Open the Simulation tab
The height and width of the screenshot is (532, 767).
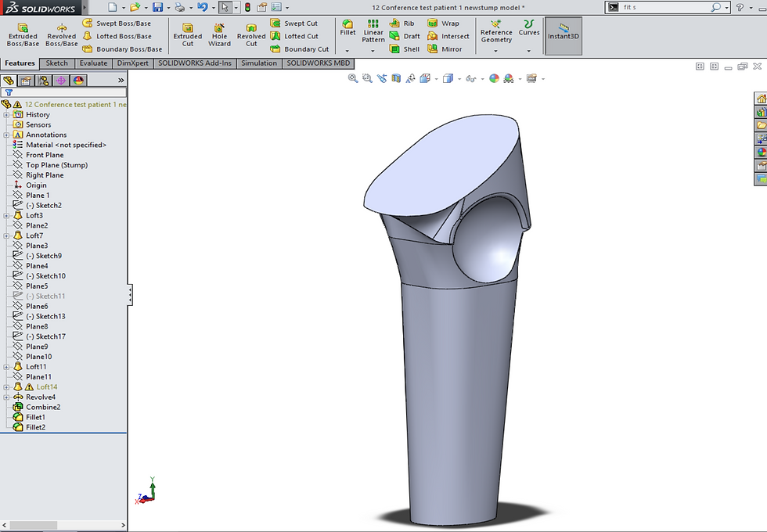(259, 63)
